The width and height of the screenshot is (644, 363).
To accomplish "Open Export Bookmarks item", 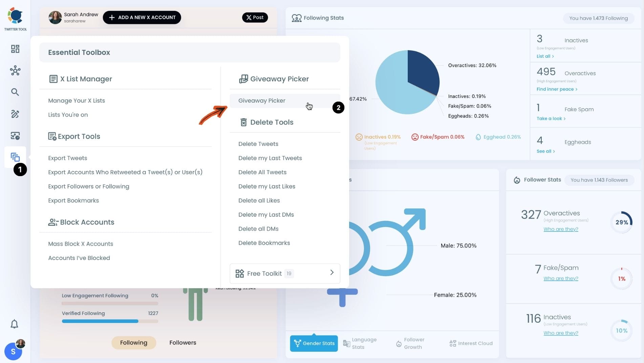I will pos(73,200).
